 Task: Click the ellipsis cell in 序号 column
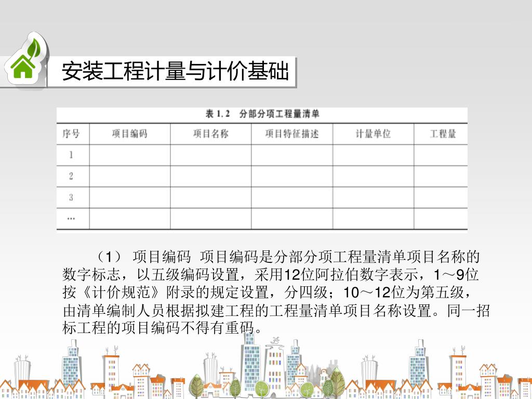click(71, 219)
